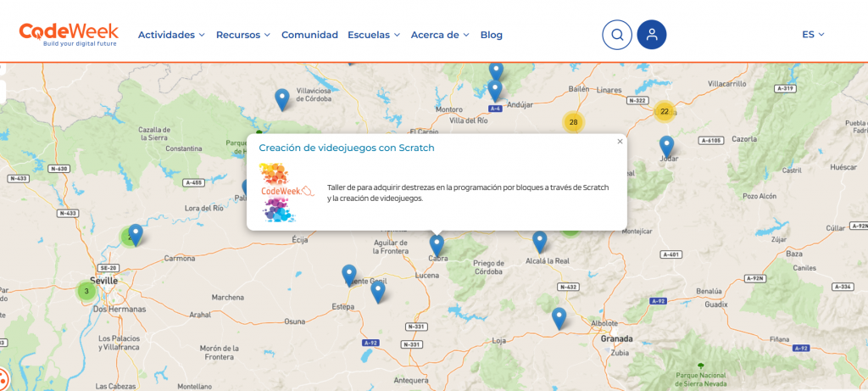Expand the Recursos dropdown menu
The height and width of the screenshot is (391, 868).
click(243, 35)
